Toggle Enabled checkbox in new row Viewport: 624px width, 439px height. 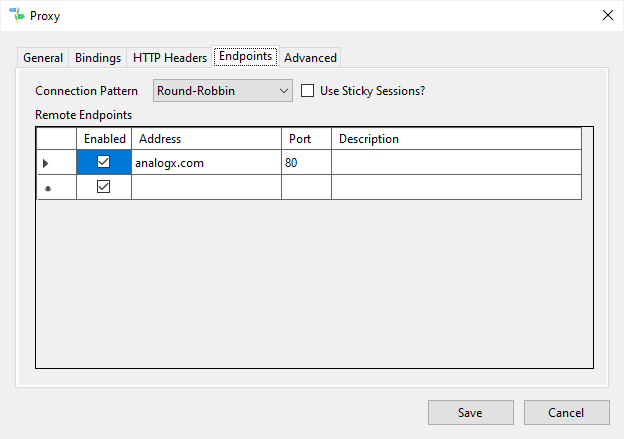104,187
